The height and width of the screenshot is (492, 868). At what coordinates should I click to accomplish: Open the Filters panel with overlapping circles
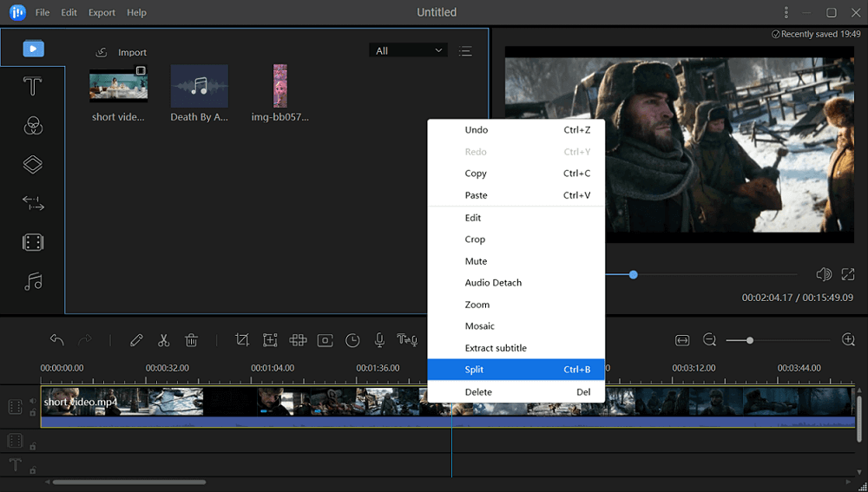click(32, 126)
